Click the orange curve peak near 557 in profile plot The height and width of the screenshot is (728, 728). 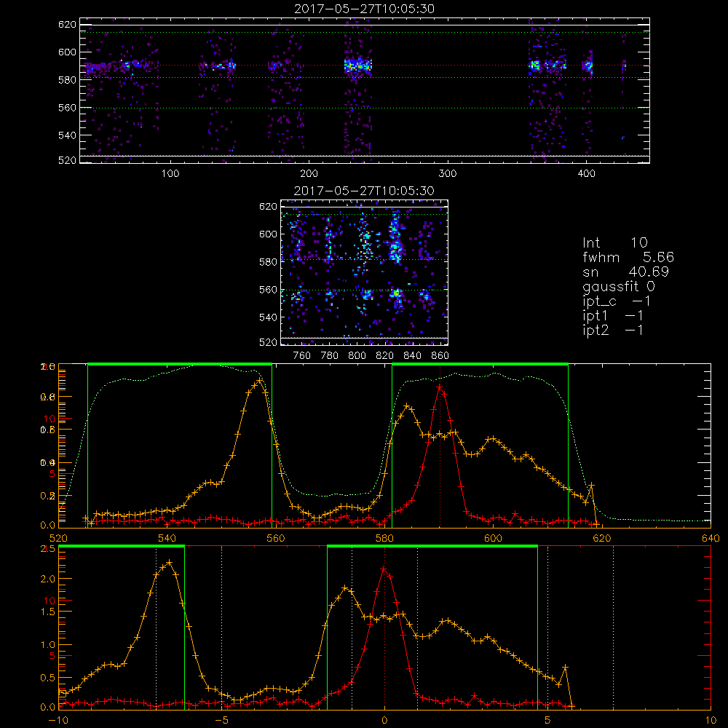(x=260, y=380)
